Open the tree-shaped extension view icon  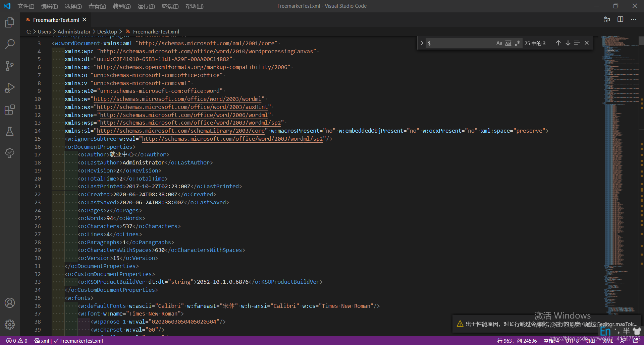pyautogui.click(x=10, y=153)
